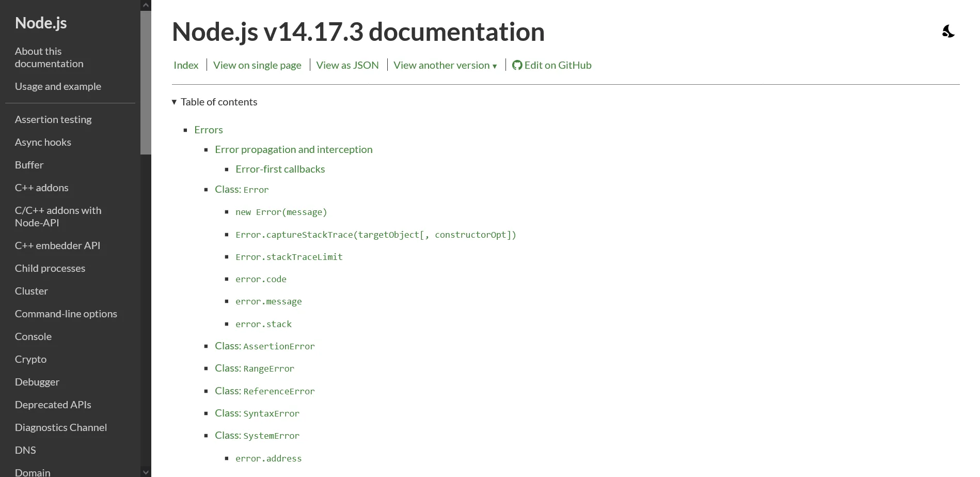Open Child processes page
This screenshot has width=980, height=477.
(x=50, y=268)
